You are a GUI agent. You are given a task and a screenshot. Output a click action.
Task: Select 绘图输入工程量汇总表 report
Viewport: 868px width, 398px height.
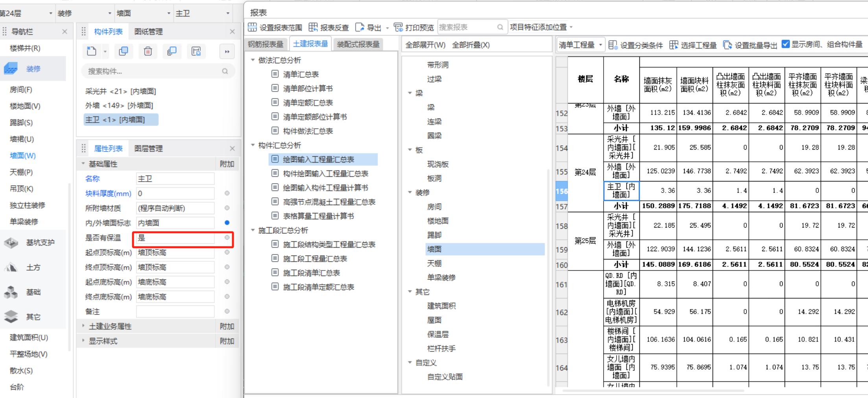[x=323, y=159]
